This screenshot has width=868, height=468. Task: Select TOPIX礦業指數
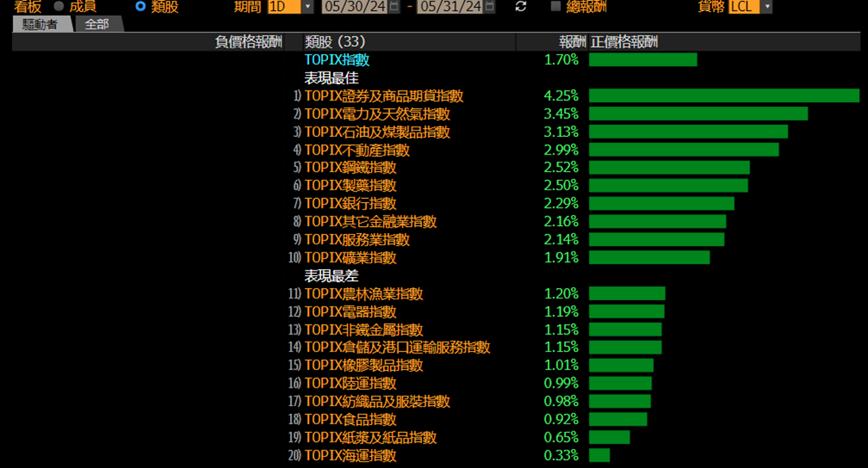350,258
